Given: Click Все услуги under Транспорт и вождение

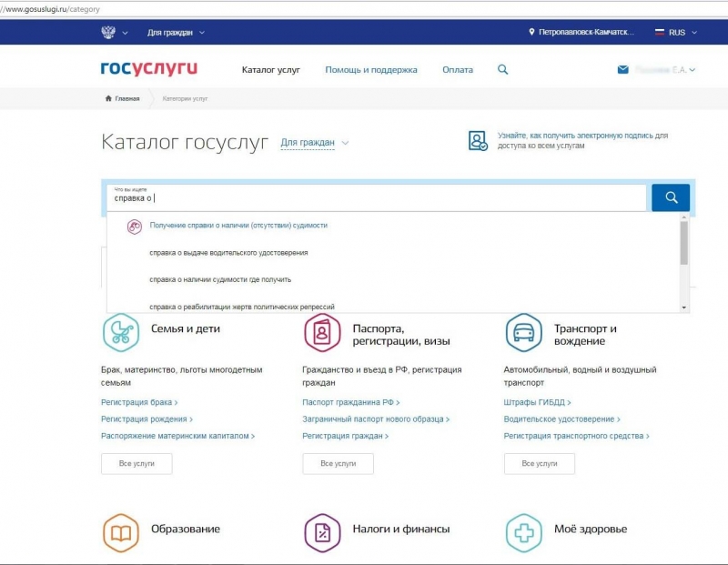Looking at the screenshot, I should coord(540,463).
